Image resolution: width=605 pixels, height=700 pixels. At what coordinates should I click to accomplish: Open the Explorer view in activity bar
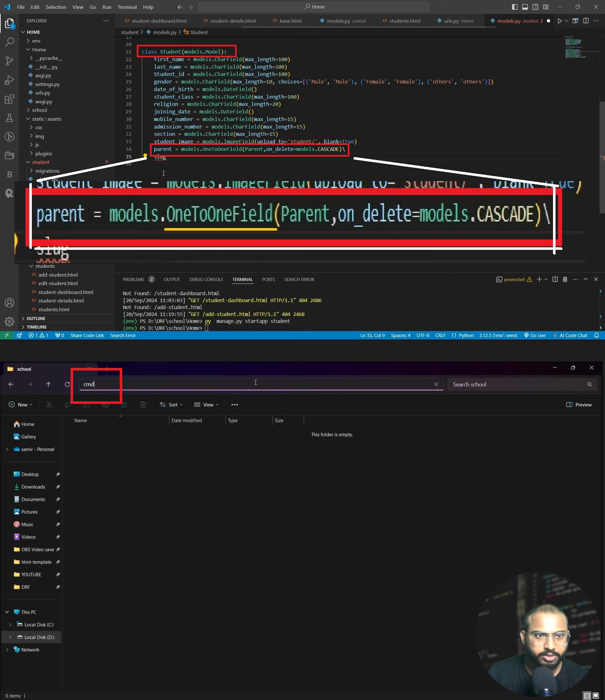(x=9, y=23)
